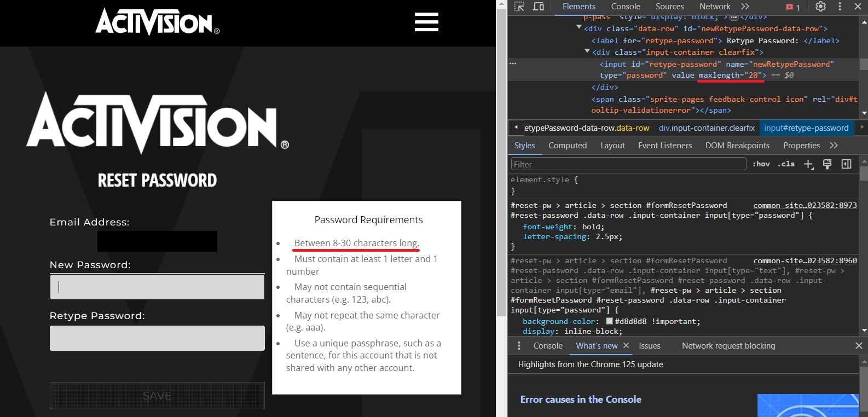Switch to the Styles sub-tab
Screen dimensions: 868x417
[x=524, y=146]
